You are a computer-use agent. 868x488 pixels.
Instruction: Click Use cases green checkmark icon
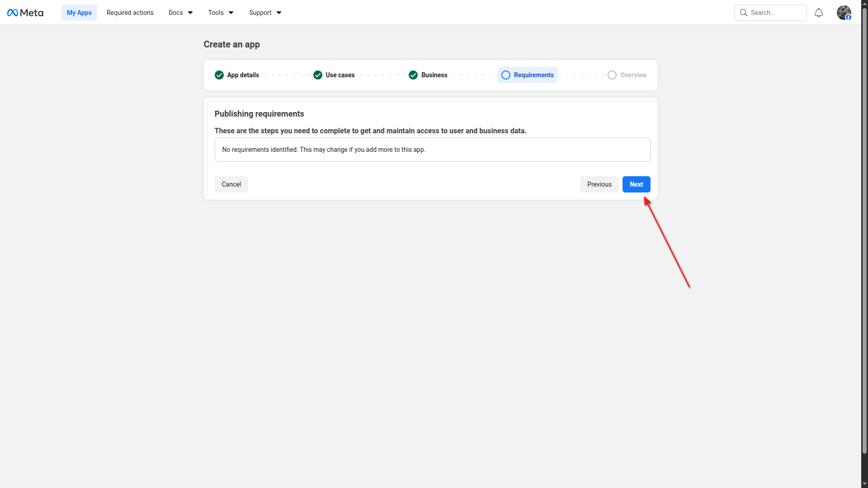pos(318,75)
